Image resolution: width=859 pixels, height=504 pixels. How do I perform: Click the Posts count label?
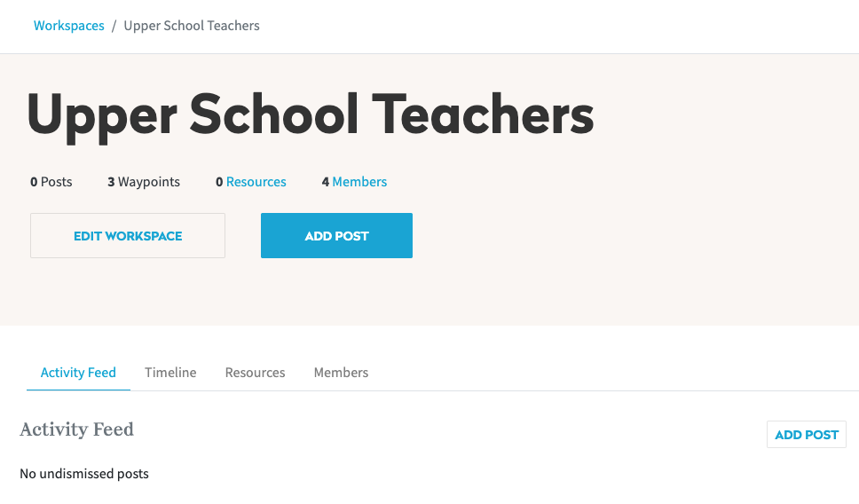51,182
